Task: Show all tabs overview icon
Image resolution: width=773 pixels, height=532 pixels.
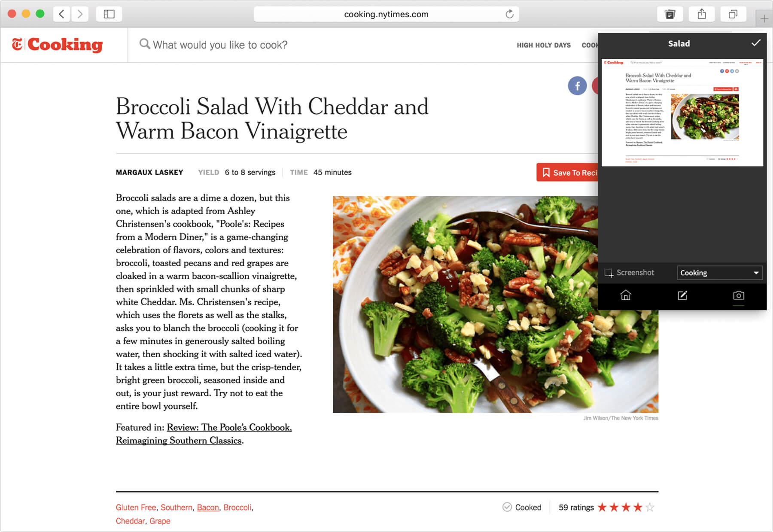Action: 733,14
